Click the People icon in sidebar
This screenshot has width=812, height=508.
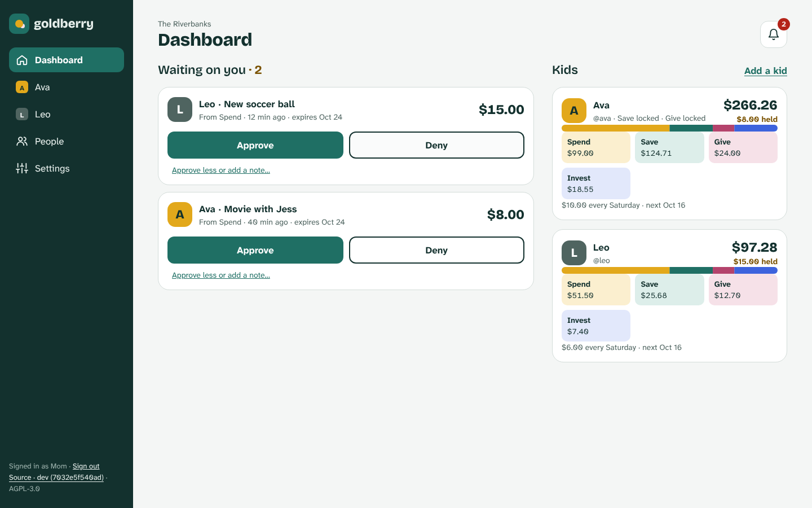tap(22, 141)
